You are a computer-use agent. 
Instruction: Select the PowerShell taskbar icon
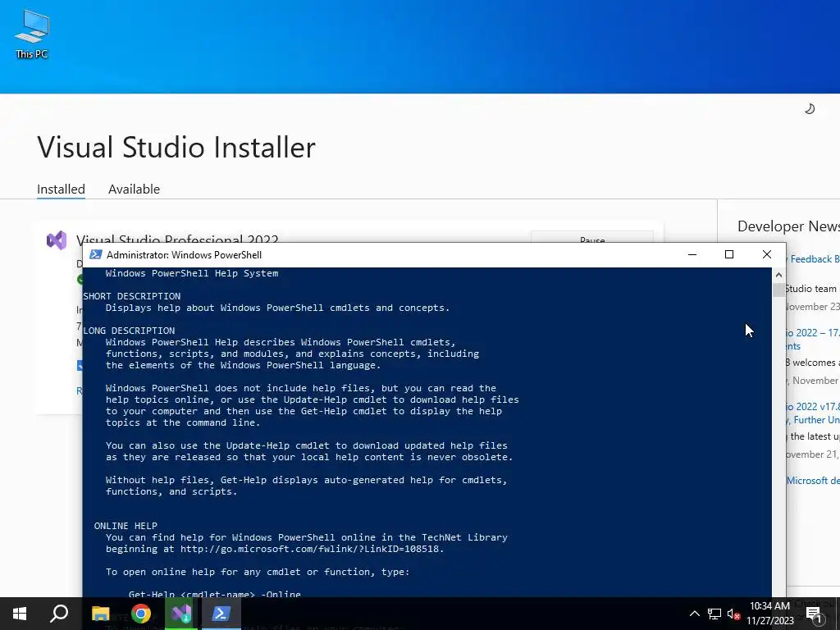[221, 614]
